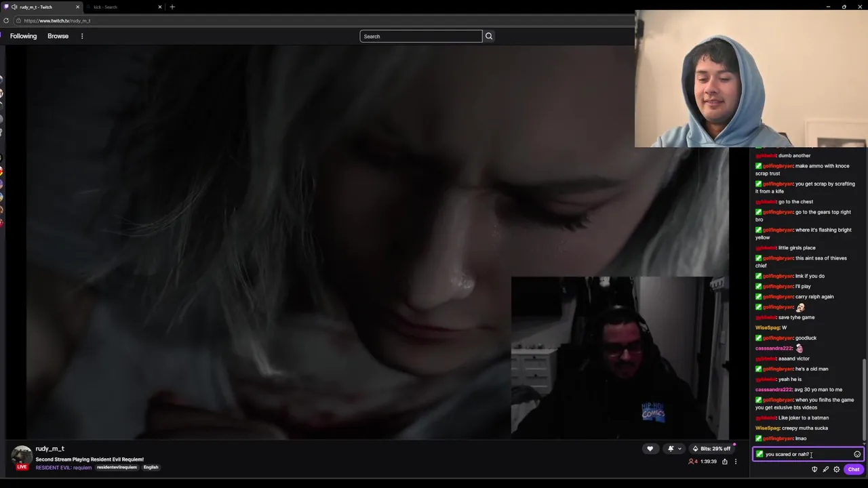
Task: Select the rudy_m_t - Twitch browser tab
Action: click(x=41, y=7)
